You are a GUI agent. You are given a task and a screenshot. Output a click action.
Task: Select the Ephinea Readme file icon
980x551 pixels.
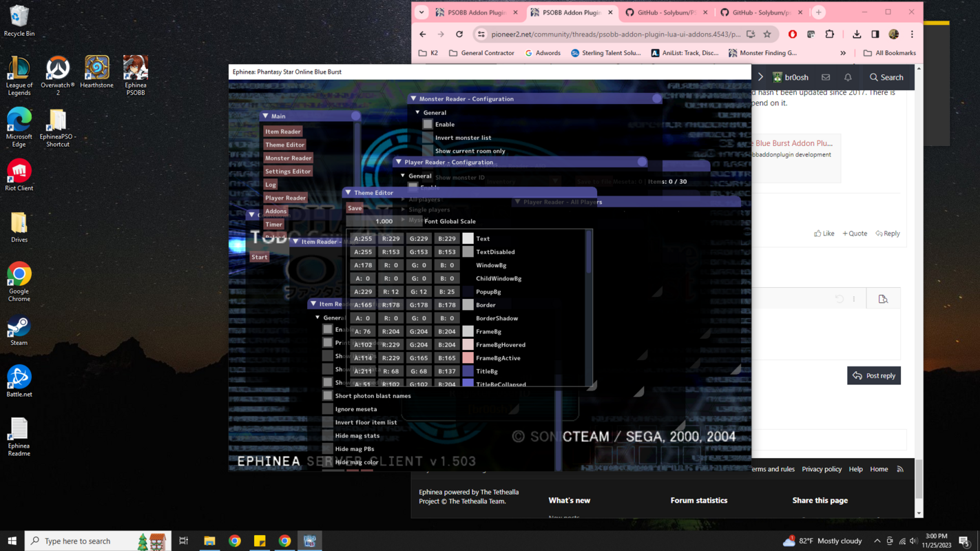(19, 437)
